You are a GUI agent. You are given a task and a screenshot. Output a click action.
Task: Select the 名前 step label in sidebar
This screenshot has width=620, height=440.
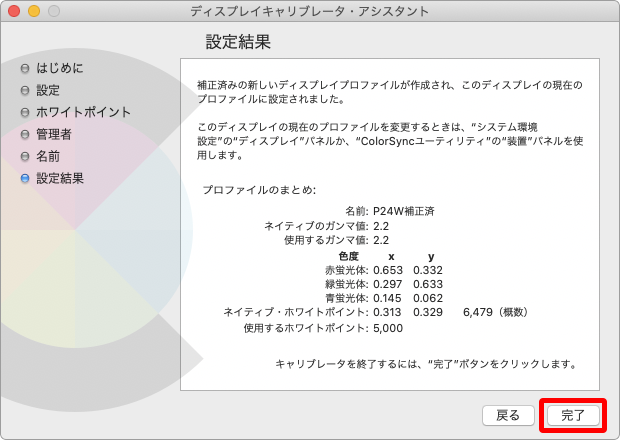coord(48,156)
